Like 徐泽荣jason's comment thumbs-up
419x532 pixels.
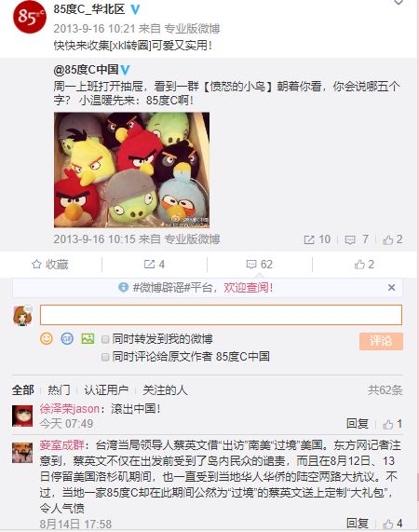392,424
